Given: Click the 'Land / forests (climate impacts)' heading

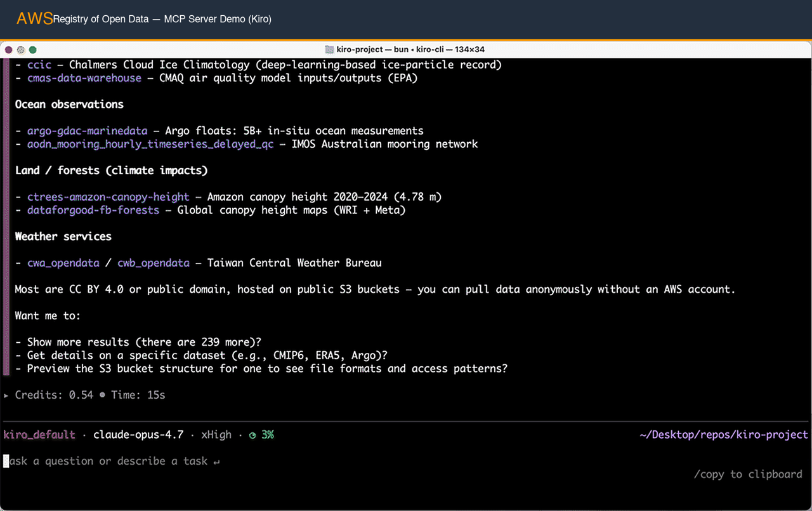Looking at the screenshot, I should point(112,170).
